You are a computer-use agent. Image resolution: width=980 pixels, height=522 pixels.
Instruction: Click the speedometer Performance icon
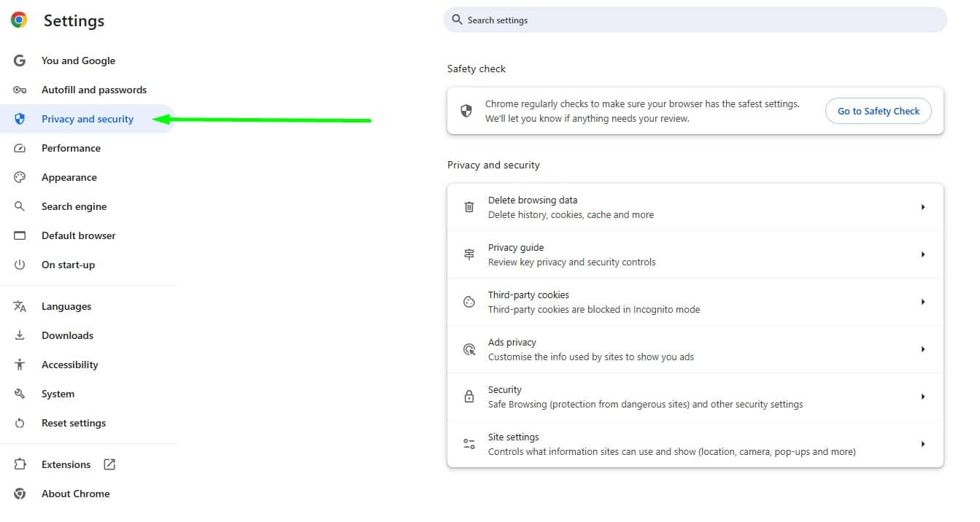point(20,148)
